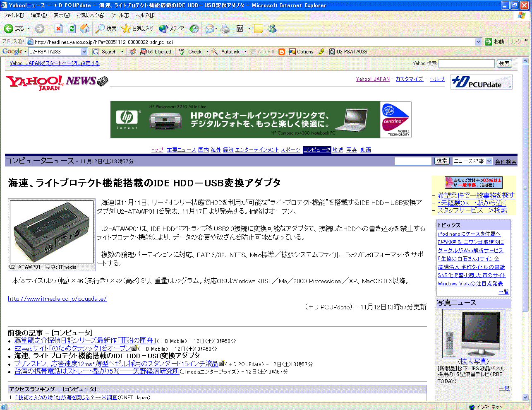Click the address bar URL field
532x410 pixels.
[250, 42]
